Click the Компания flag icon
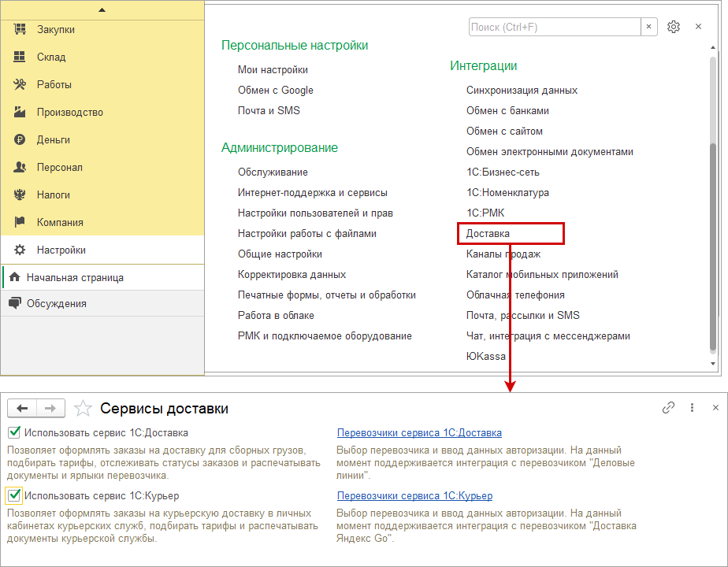The width and height of the screenshot is (728, 567). click(20, 222)
